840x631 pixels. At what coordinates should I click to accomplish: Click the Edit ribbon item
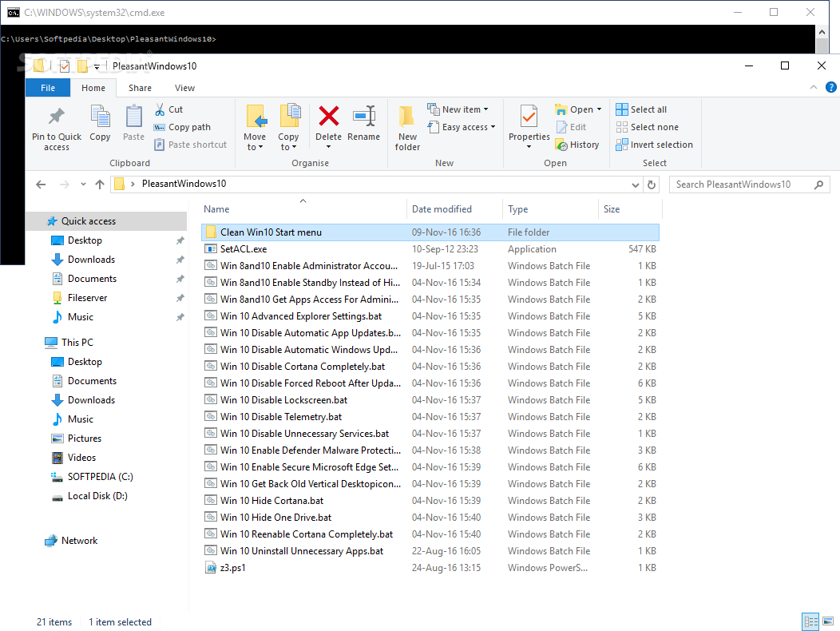(571, 127)
